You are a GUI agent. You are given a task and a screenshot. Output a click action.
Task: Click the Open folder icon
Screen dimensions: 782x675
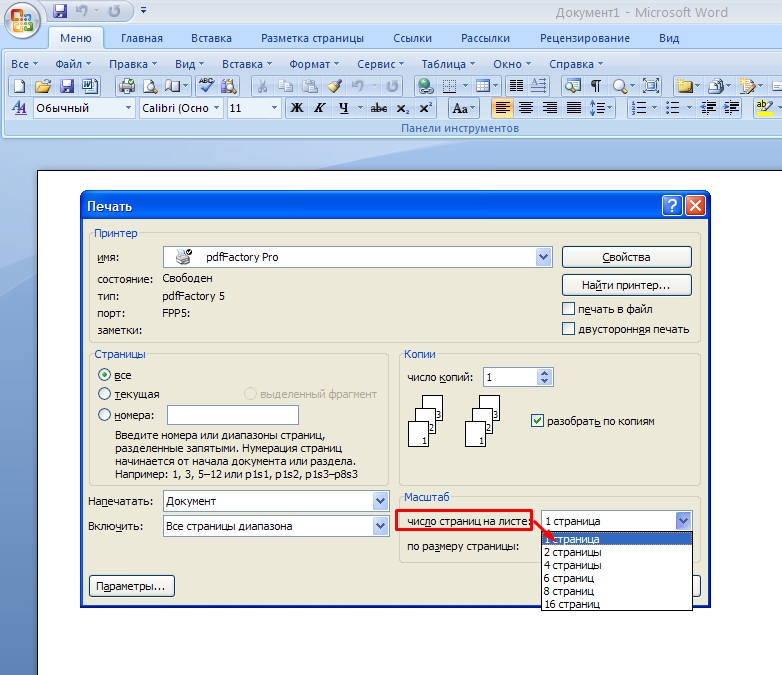(43, 86)
